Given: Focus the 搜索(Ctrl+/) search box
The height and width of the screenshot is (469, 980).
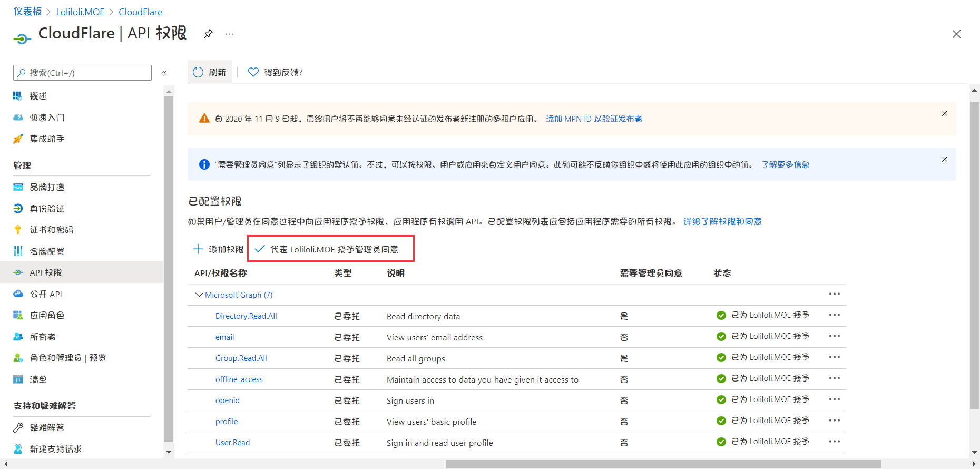Looking at the screenshot, I should pyautogui.click(x=82, y=73).
